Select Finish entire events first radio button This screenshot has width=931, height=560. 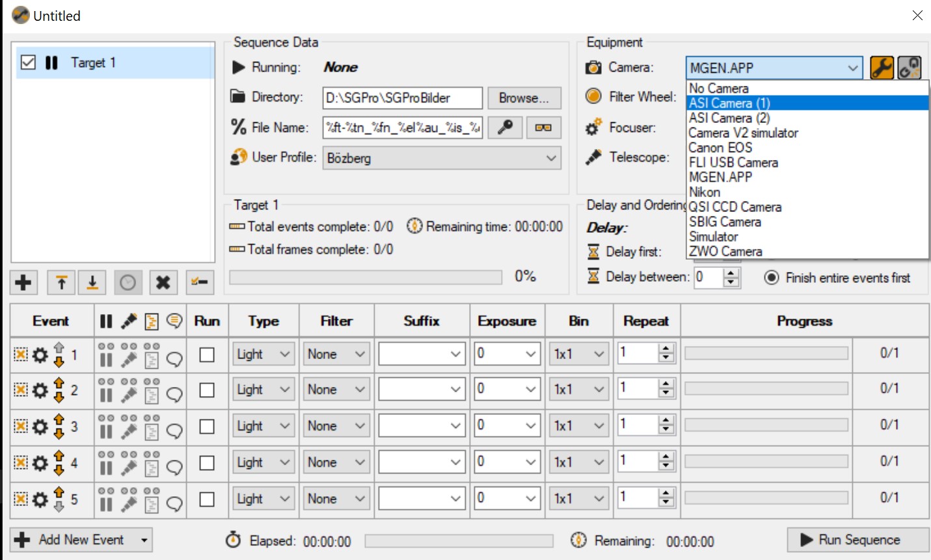pyautogui.click(x=772, y=278)
